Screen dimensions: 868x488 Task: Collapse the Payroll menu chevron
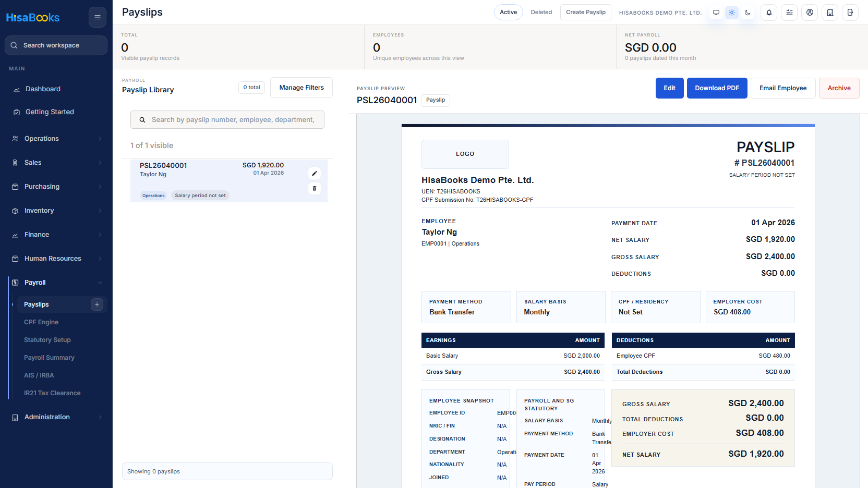tap(100, 283)
